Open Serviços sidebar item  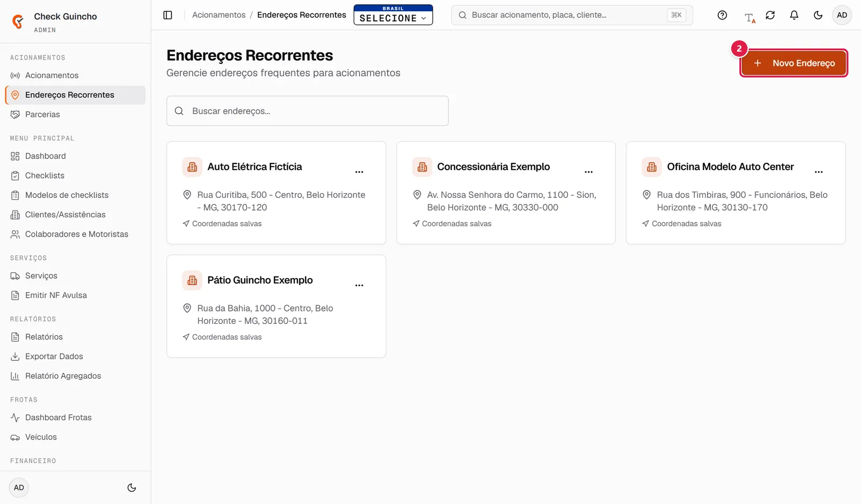coord(75,276)
